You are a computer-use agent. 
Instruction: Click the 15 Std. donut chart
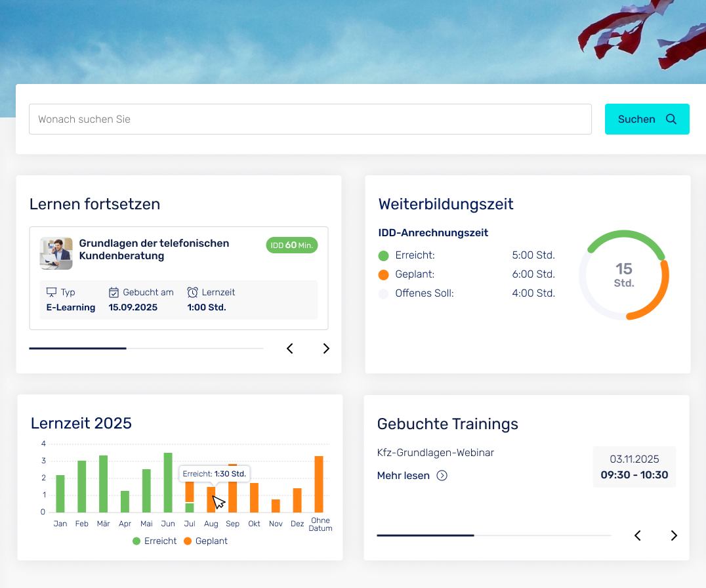(x=623, y=274)
